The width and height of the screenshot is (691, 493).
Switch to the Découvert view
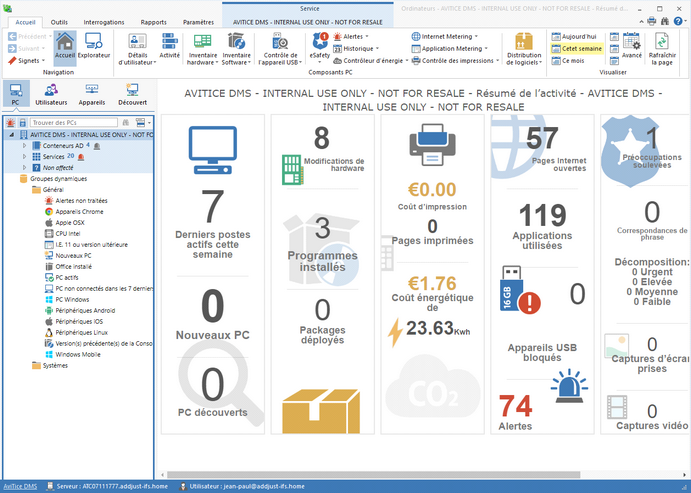click(133, 94)
